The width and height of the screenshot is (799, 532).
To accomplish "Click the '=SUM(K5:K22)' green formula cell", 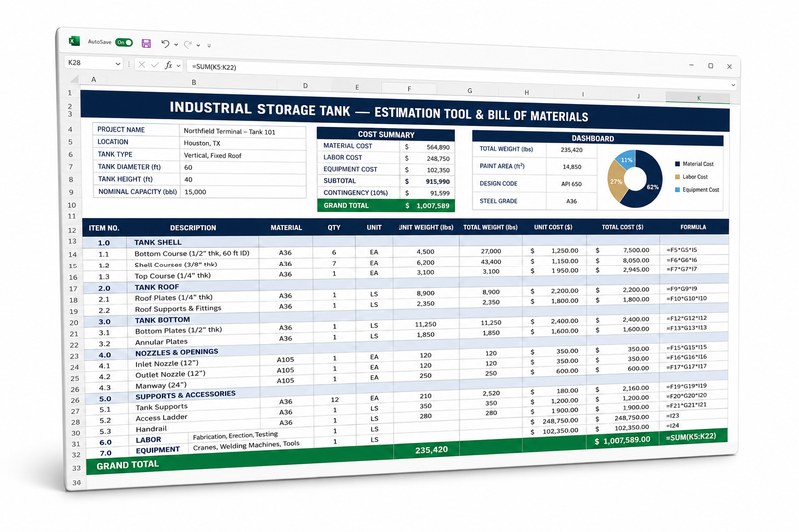I will (692, 437).
